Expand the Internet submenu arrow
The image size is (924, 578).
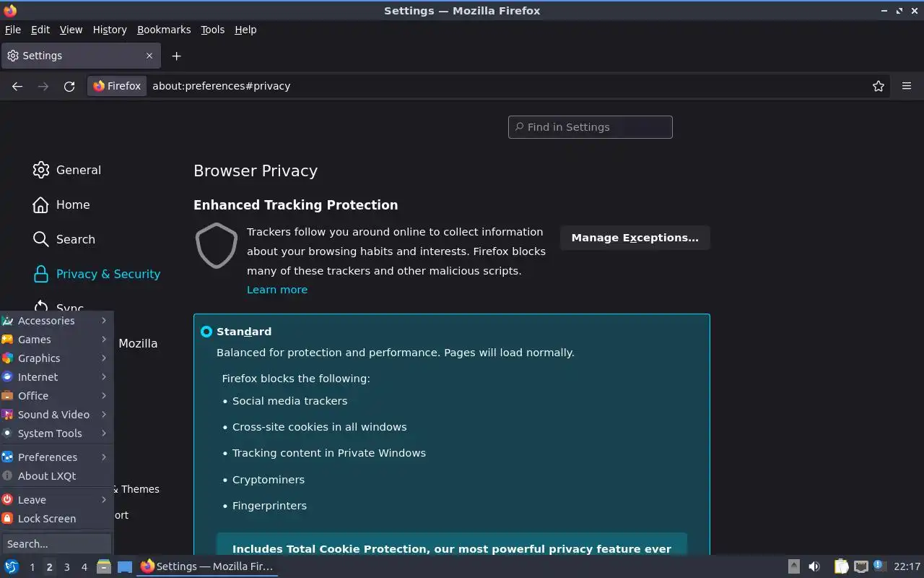click(x=104, y=377)
